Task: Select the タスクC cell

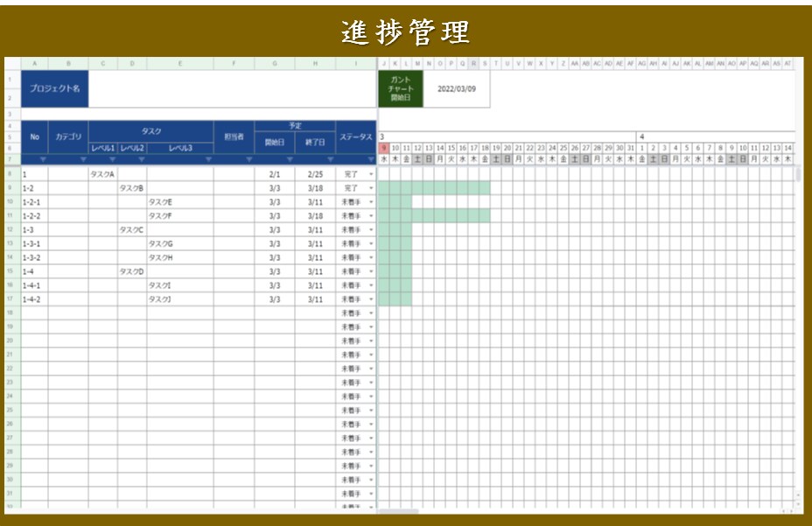Action: point(132,230)
